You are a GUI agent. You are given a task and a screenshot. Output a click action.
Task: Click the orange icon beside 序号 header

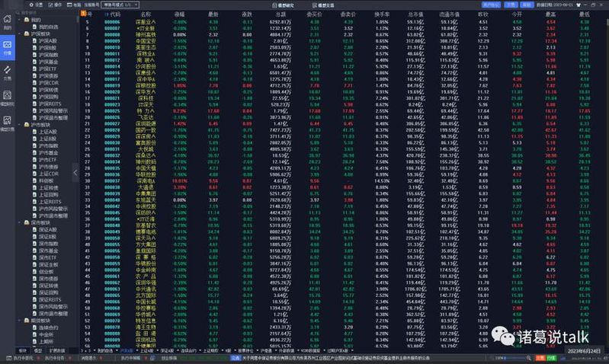coord(83,14)
